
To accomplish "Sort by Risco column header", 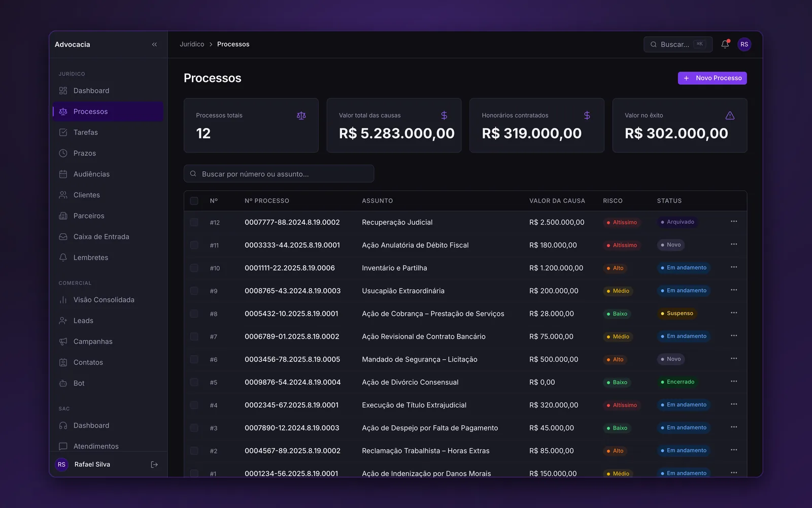I will (613, 201).
